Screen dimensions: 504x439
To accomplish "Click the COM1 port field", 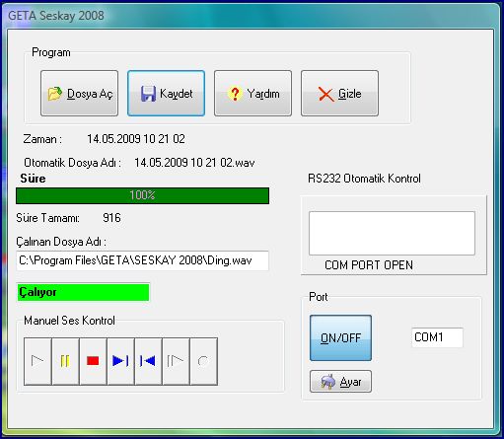I will click(x=437, y=337).
